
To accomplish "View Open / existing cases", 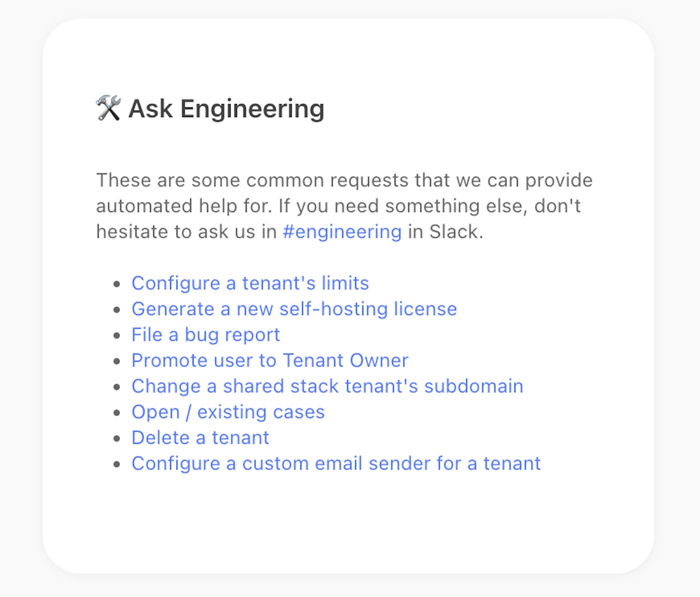I will 228,412.
